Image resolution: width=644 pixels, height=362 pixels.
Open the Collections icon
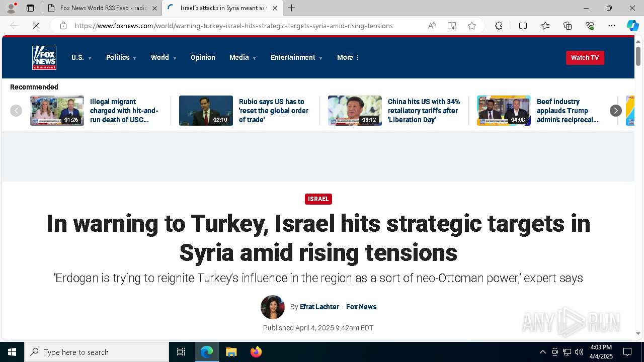pyautogui.click(x=568, y=26)
